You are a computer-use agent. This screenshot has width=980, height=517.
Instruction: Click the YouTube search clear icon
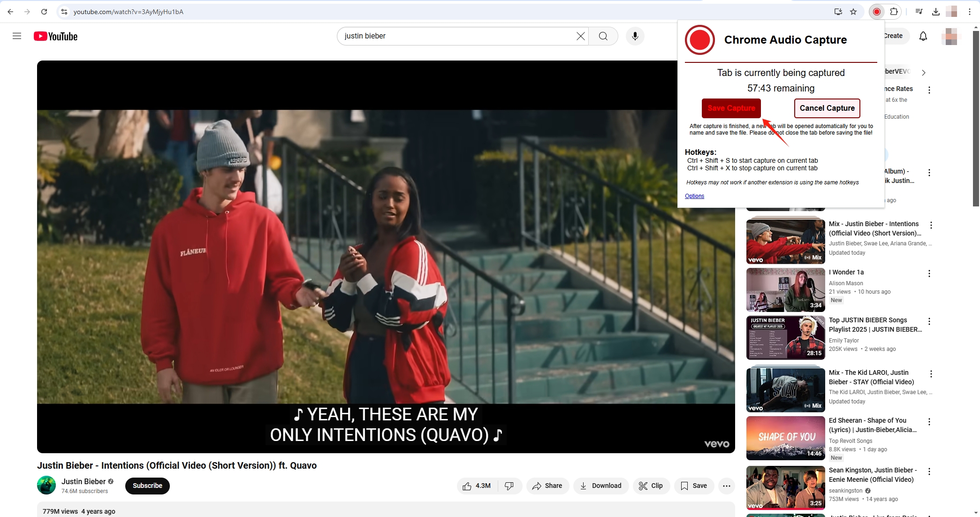click(x=581, y=36)
